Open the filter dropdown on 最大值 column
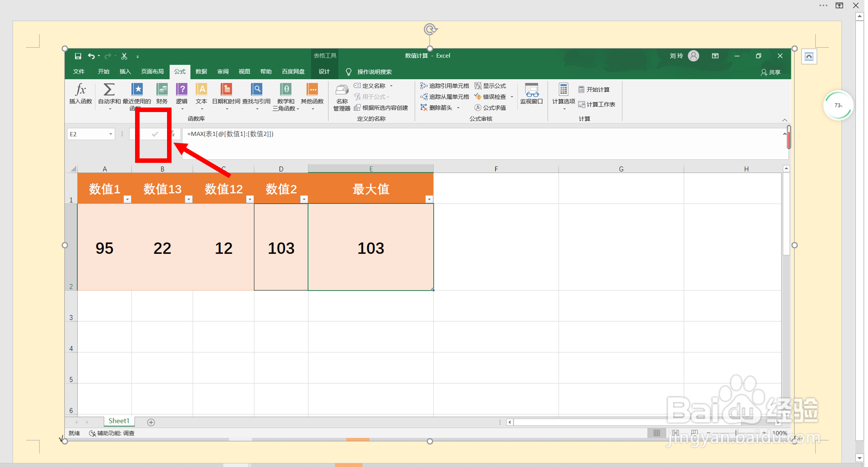 pyautogui.click(x=429, y=198)
